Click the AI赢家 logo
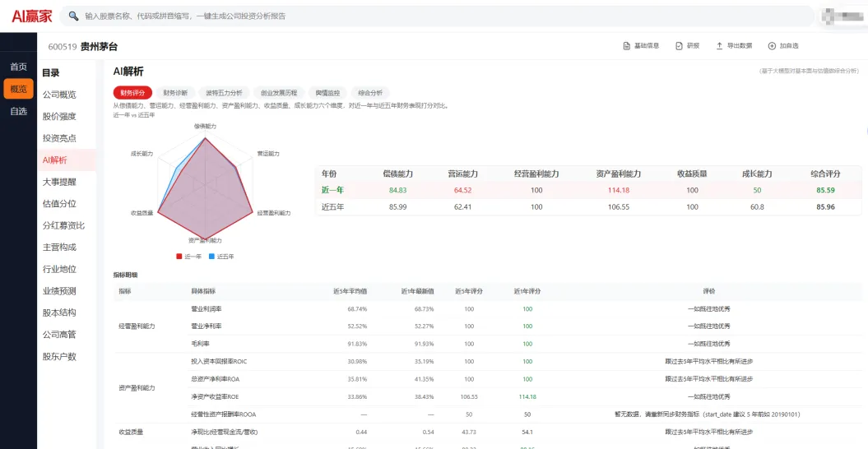 click(x=32, y=16)
